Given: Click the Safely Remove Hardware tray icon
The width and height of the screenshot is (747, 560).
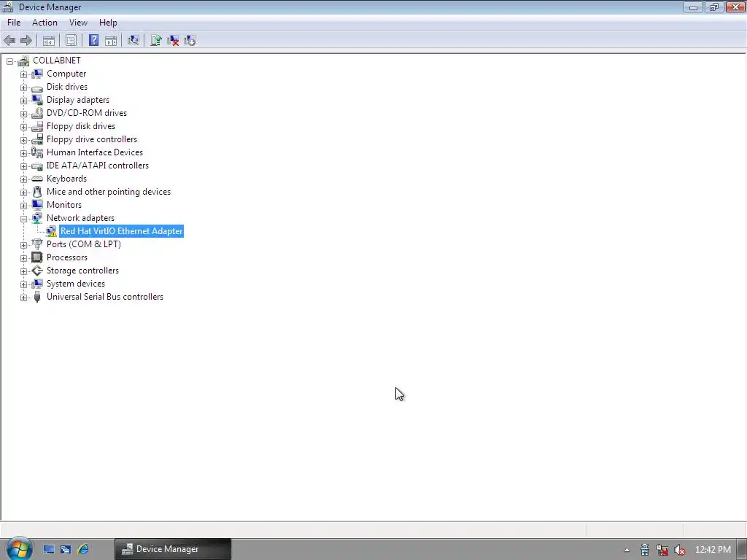Looking at the screenshot, I should (645, 550).
